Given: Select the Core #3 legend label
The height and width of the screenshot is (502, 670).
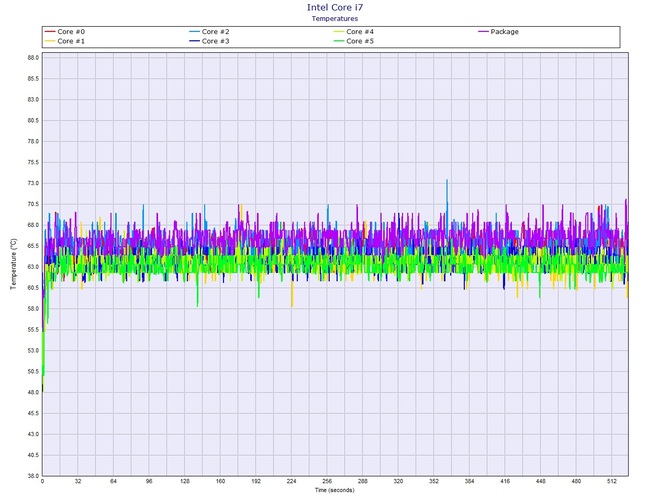Looking at the screenshot, I should click(x=216, y=41).
